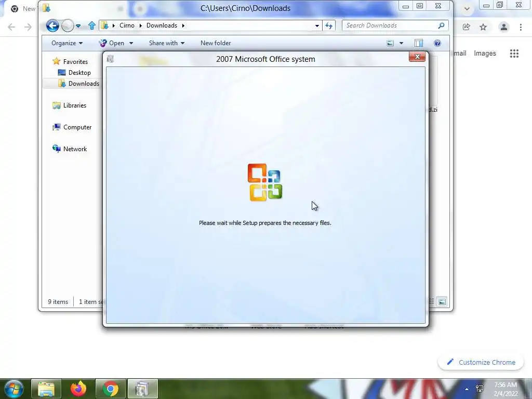Click the Office setup window title icon
The height and width of the screenshot is (399, 532).
click(x=110, y=59)
